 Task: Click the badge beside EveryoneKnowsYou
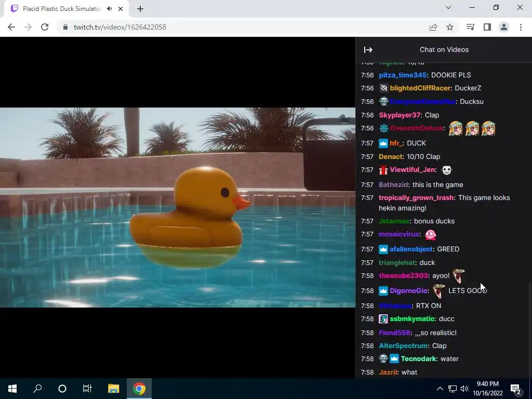[x=383, y=101]
